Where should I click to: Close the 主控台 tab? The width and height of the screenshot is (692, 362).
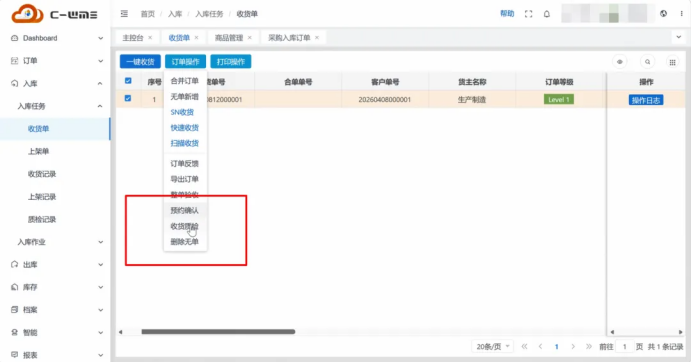point(150,38)
